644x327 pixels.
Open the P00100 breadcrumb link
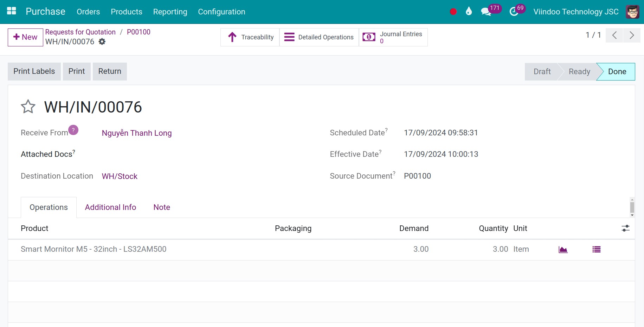click(x=139, y=32)
